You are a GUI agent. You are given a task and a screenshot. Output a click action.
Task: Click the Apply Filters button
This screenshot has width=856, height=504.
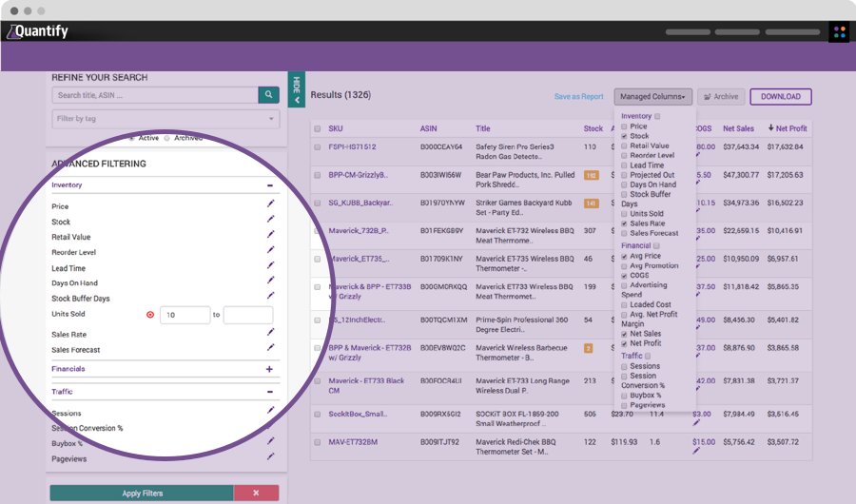tap(142, 493)
